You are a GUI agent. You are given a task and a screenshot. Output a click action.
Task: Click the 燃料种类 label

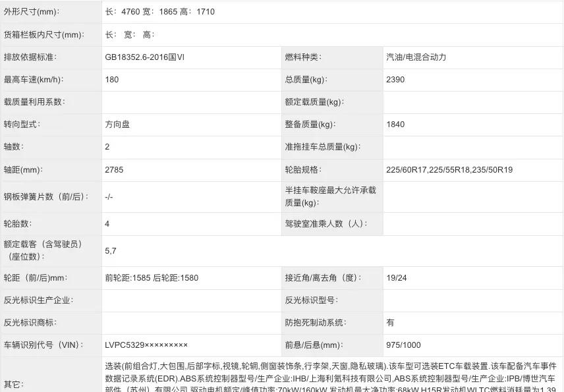(x=303, y=57)
